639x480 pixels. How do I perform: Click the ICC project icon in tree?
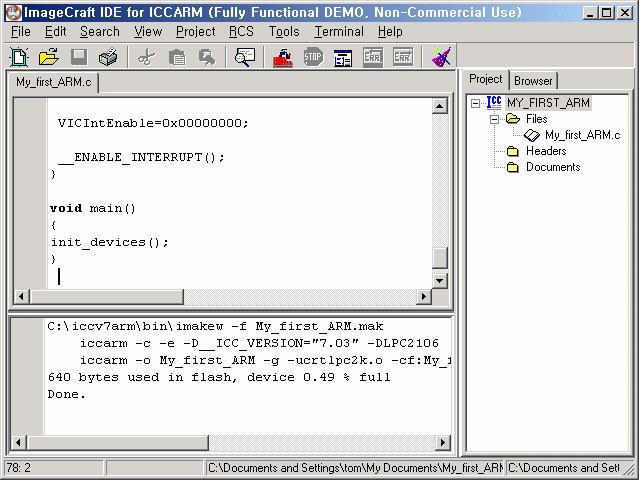click(494, 103)
